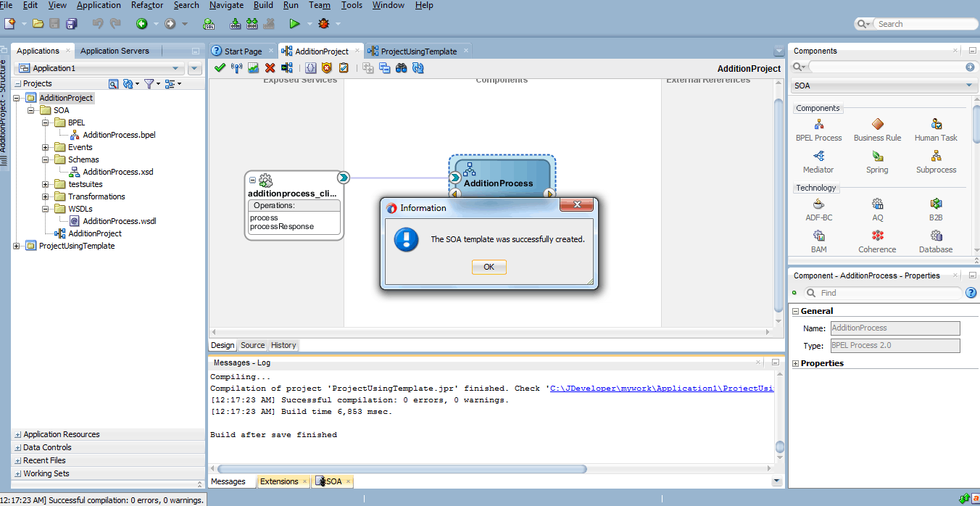
Task: Click the SQL worksheet toolbar icon
Action: click(x=209, y=24)
